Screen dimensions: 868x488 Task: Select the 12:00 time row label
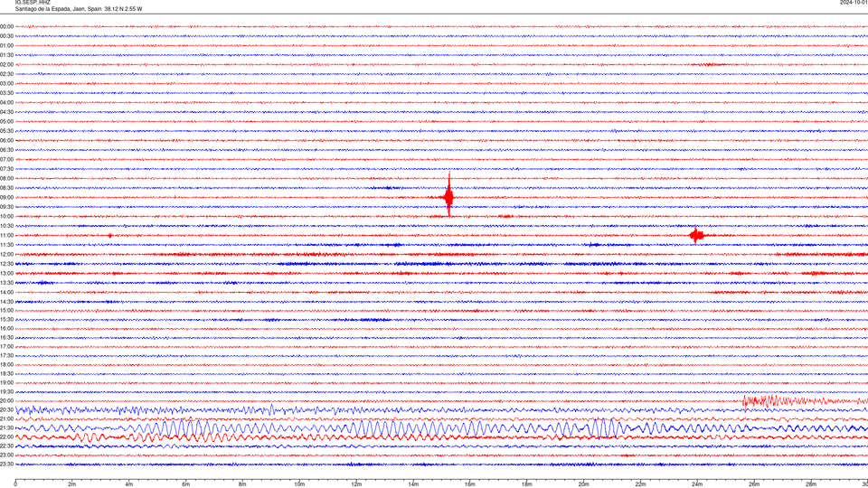(6, 255)
